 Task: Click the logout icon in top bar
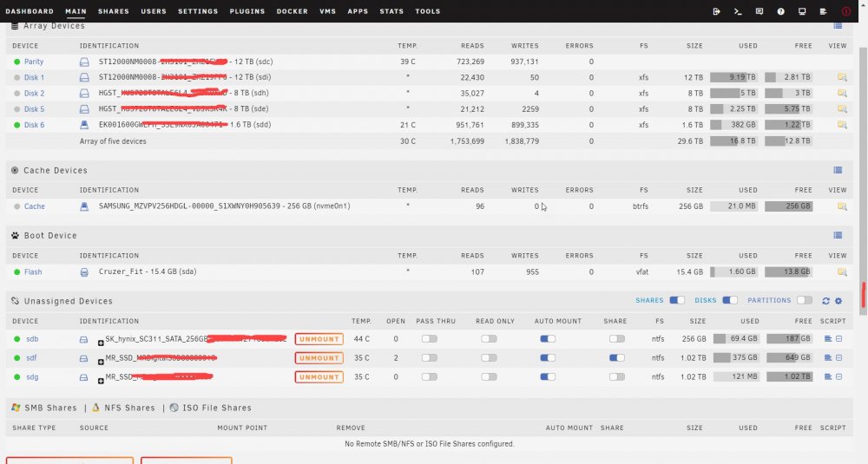point(716,11)
